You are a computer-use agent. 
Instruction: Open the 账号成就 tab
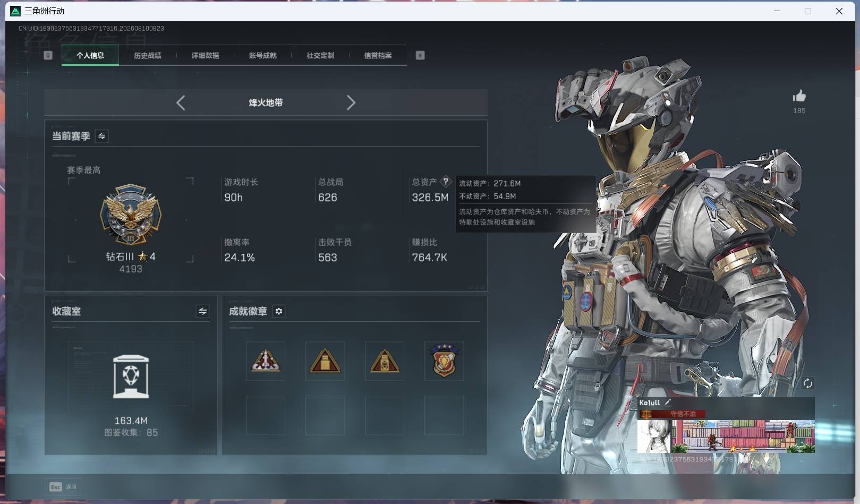click(262, 55)
